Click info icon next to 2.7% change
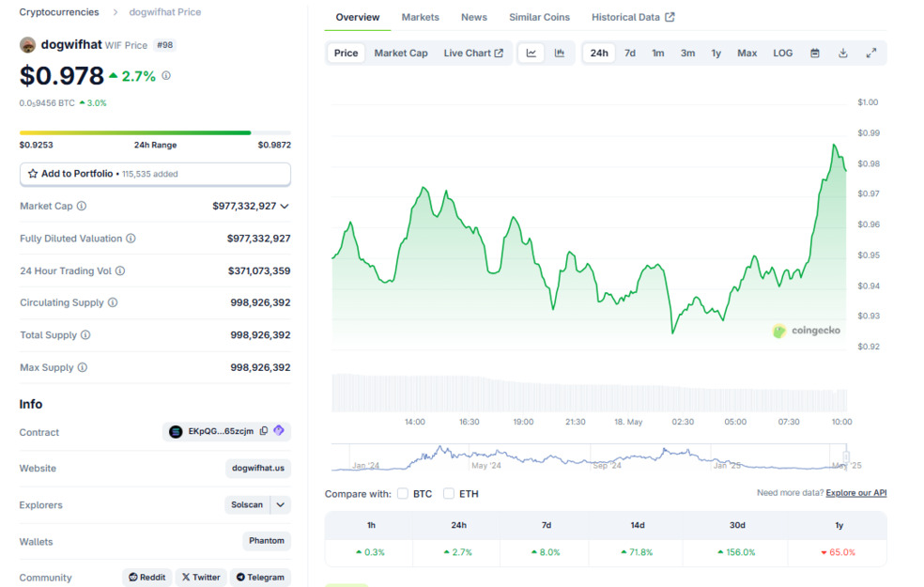Image resolution: width=924 pixels, height=587 pixels. point(166,75)
